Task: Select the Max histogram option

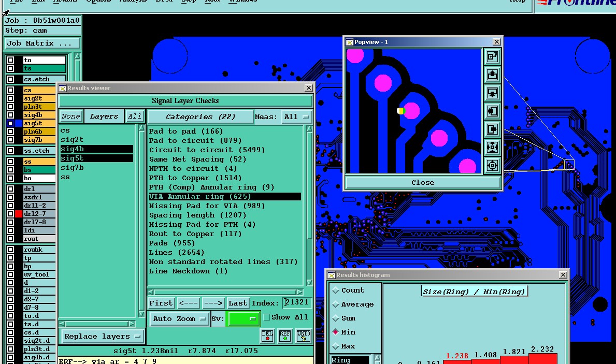Action: (336, 346)
